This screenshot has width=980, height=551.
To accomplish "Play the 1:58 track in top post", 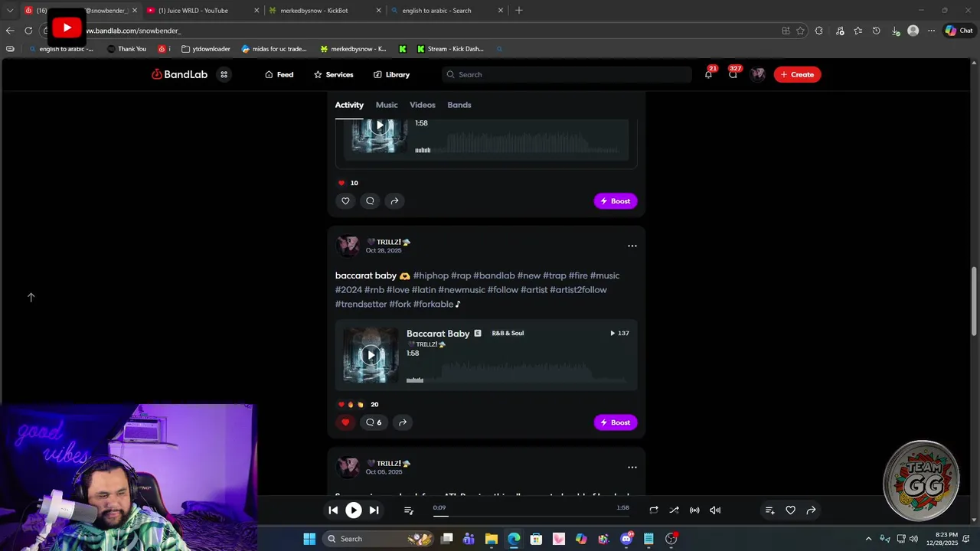I will tap(379, 126).
